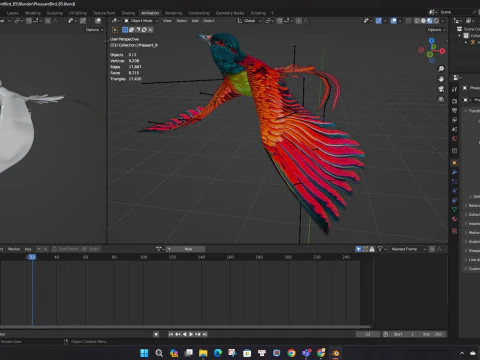
Task: Switch to material preview shading
Action: tap(430, 21)
